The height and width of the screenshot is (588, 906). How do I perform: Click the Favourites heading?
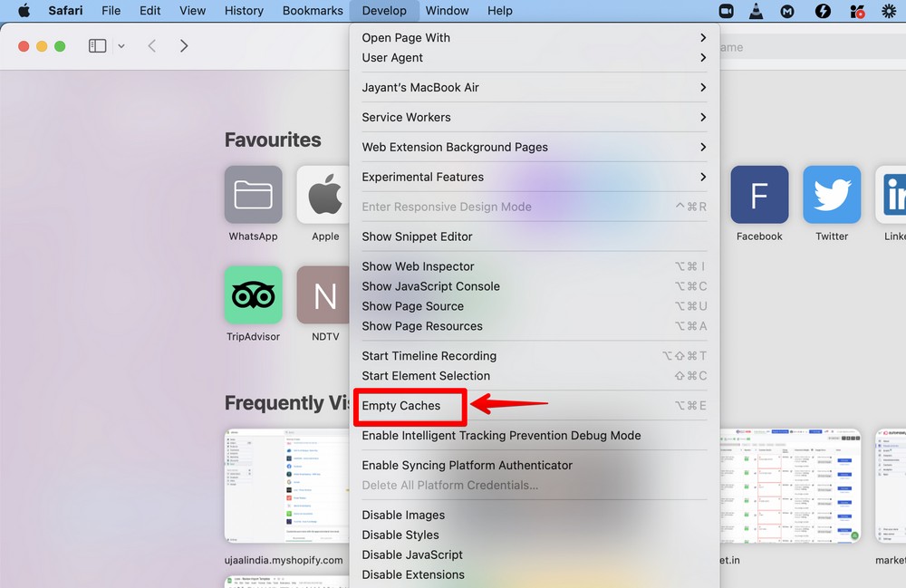click(273, 140)
